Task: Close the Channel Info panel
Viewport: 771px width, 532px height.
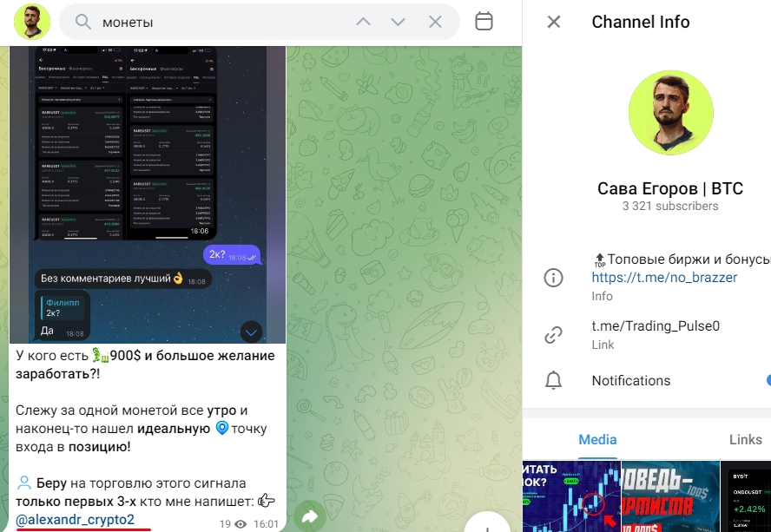Action: click(554, 22)
